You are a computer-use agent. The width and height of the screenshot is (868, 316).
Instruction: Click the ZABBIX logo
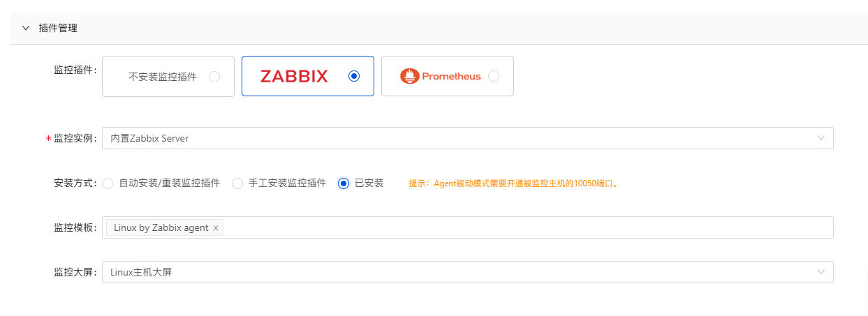(294, 76)
